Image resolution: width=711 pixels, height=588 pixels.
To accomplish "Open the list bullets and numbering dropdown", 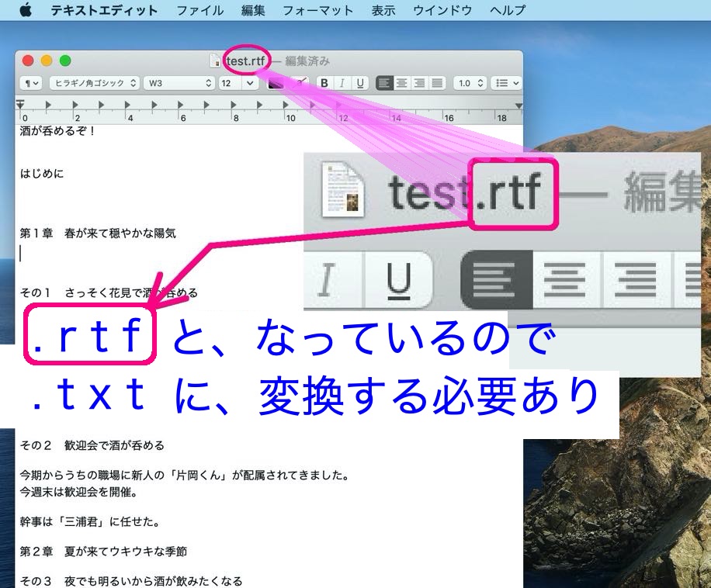I will point(507,83).
